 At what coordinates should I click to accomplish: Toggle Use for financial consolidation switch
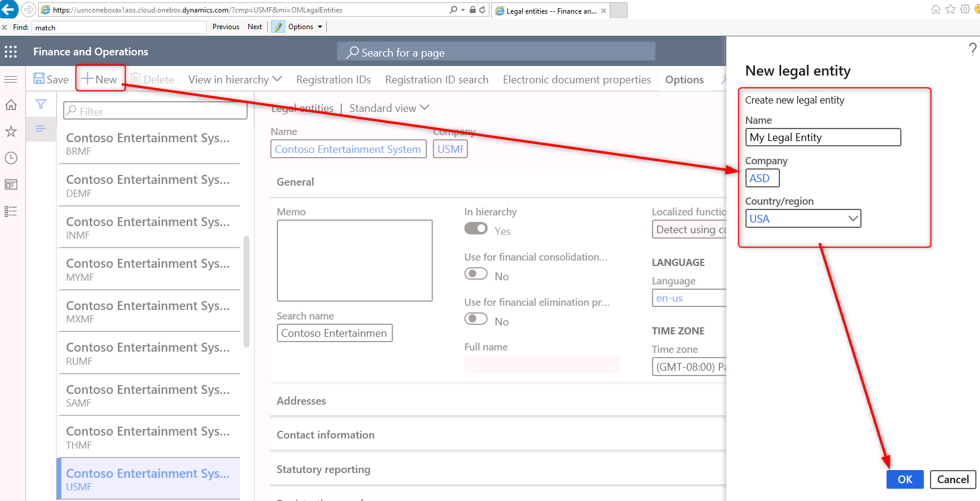(x=476, y=274)
